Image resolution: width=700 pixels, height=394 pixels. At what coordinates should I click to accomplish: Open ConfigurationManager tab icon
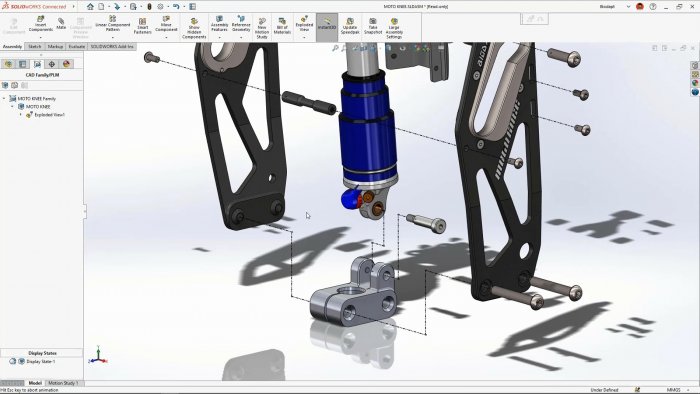(x=37, y=64)
